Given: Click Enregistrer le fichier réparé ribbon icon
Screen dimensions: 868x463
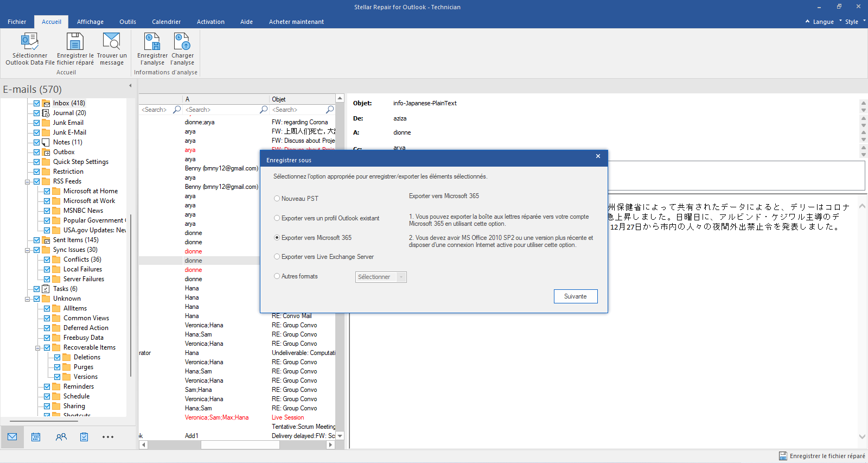Looking at the screenshot, I should (75, 41).
